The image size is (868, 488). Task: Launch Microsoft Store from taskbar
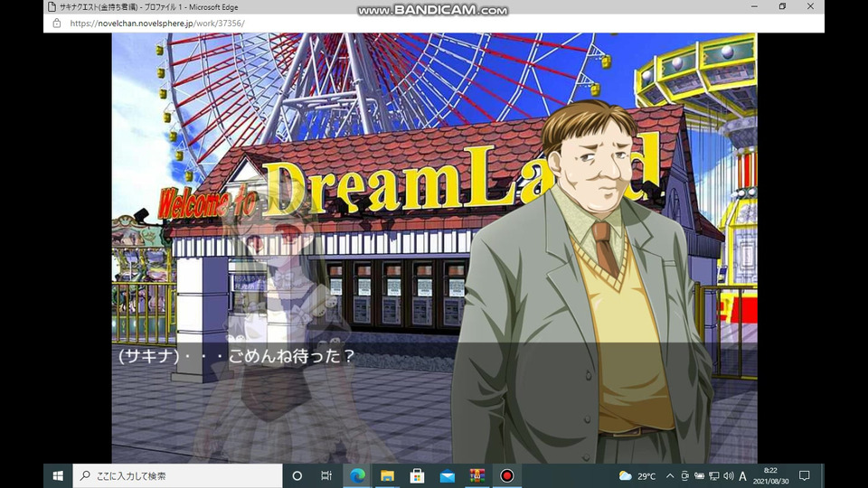(x=417, y=476)
